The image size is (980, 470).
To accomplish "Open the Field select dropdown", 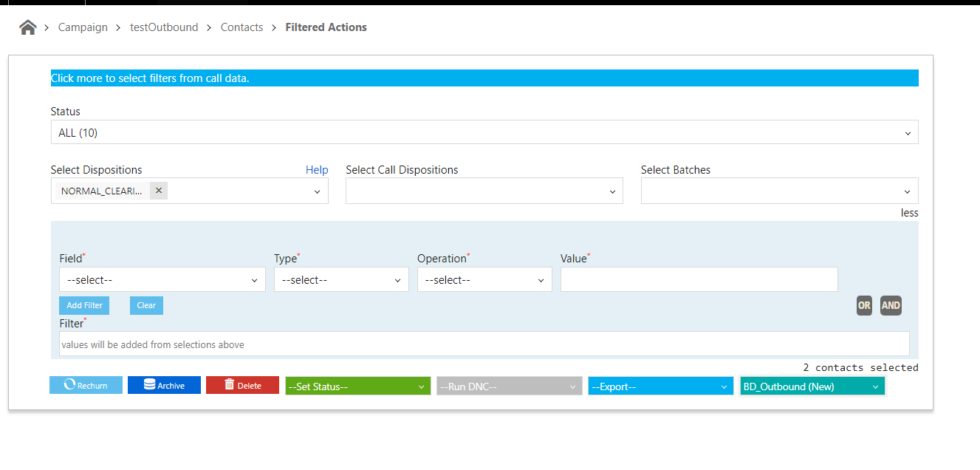I will pyautogui.click(x=162, y=280).
